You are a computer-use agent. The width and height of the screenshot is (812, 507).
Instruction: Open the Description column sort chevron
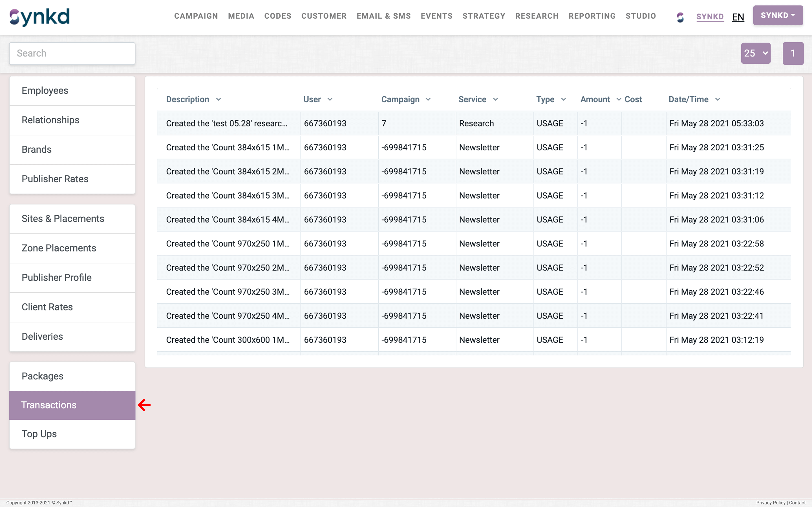(219, 99)
